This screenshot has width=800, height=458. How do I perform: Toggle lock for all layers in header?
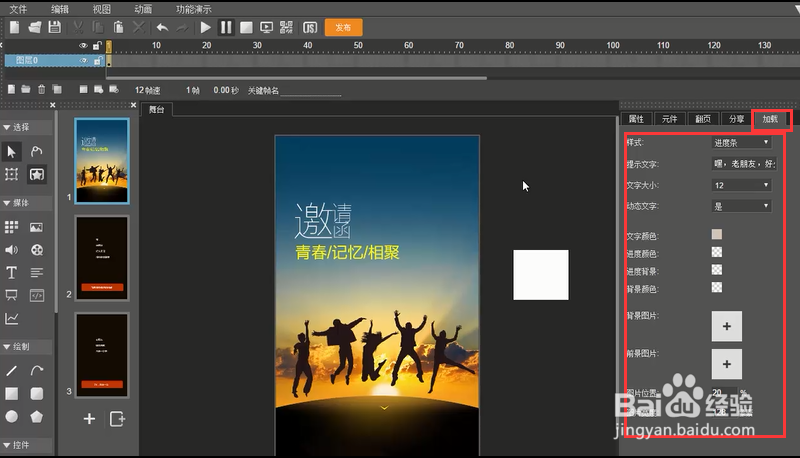[x=97, y=46]
